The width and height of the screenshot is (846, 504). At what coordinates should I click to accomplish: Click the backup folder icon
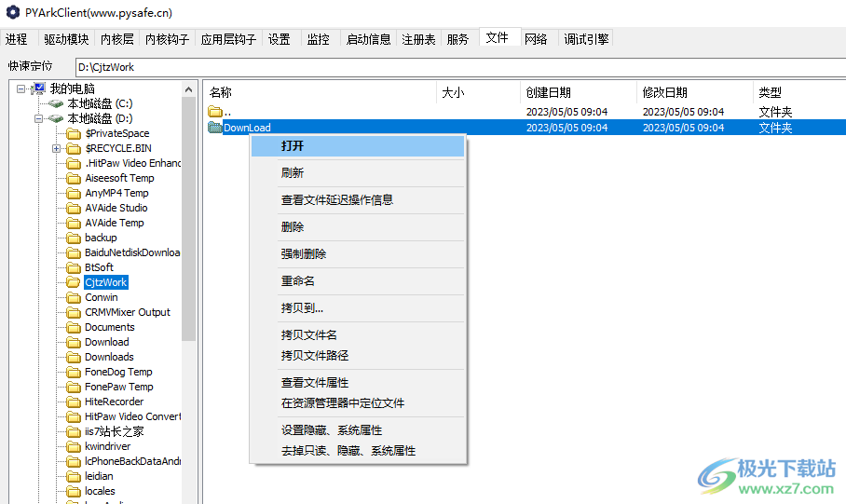click(x=74, y=238)
